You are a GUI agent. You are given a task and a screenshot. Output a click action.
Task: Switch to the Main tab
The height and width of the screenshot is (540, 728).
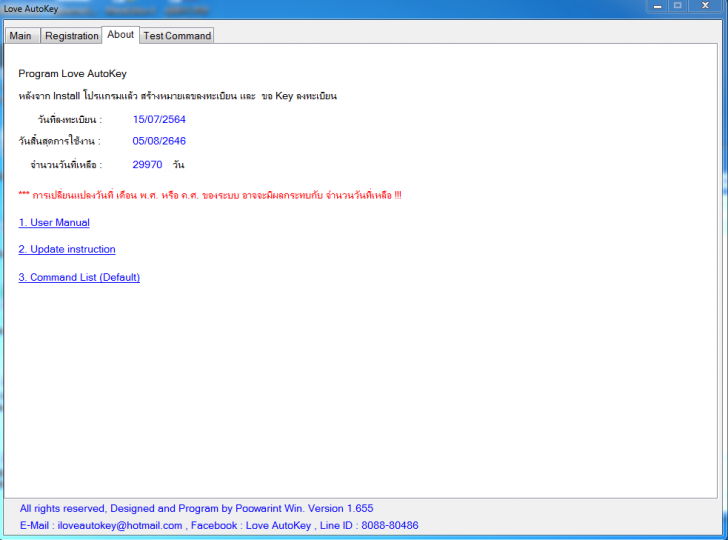click(22, 36)
